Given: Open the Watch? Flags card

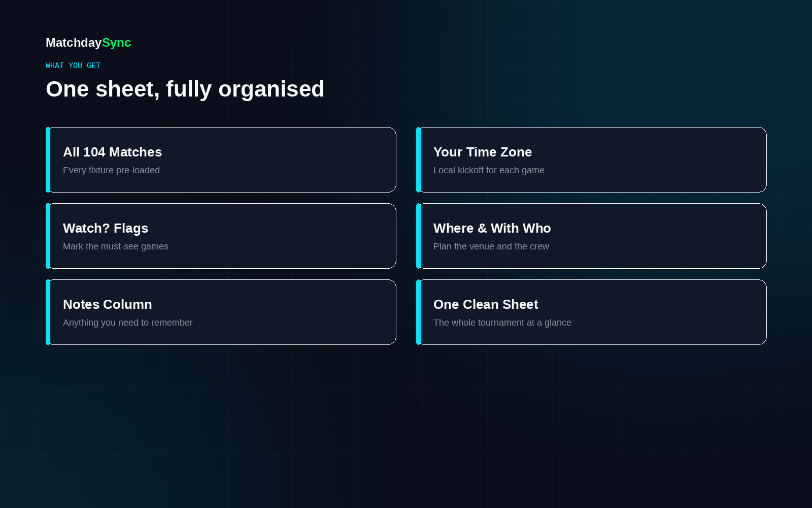Looking at the screenshot, I should pyautogui.click(x=221, y=236).
